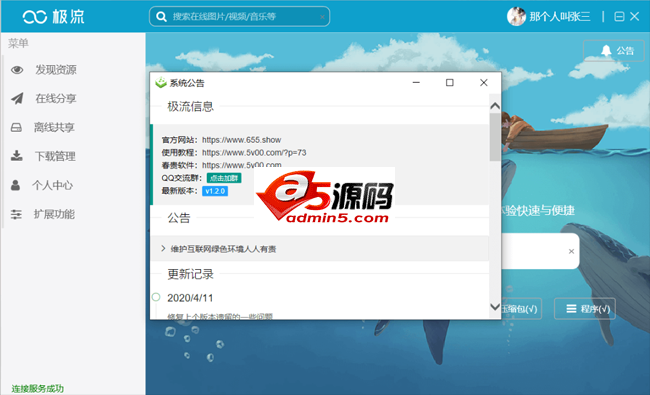Click the sliders icon beside 扩展功能
Viewport: 650px width, 395px height.
pos(16,214)
